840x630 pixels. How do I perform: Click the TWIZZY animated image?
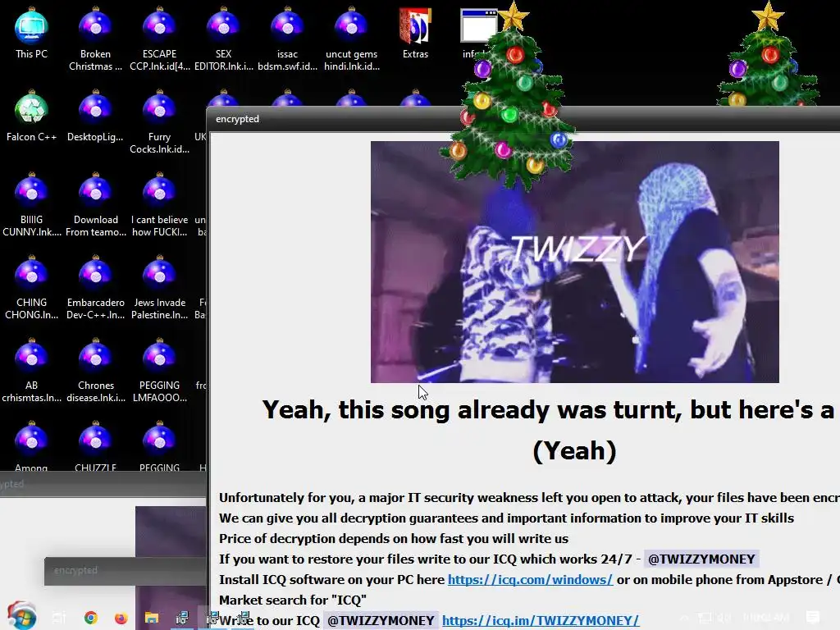point(575,262)
